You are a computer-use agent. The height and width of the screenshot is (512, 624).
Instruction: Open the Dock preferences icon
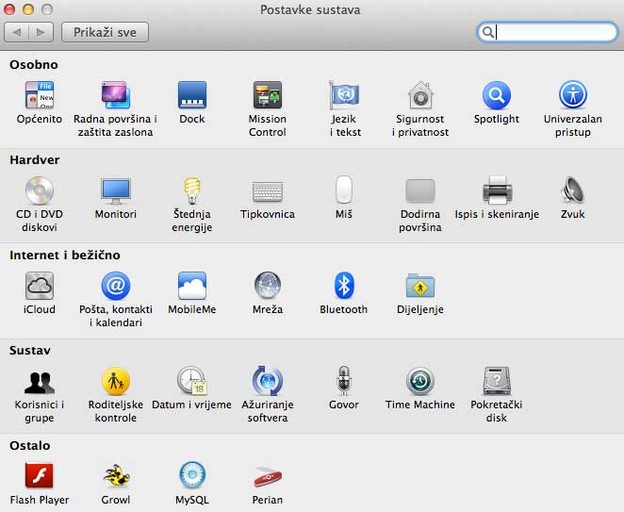(x=191, y=96)
